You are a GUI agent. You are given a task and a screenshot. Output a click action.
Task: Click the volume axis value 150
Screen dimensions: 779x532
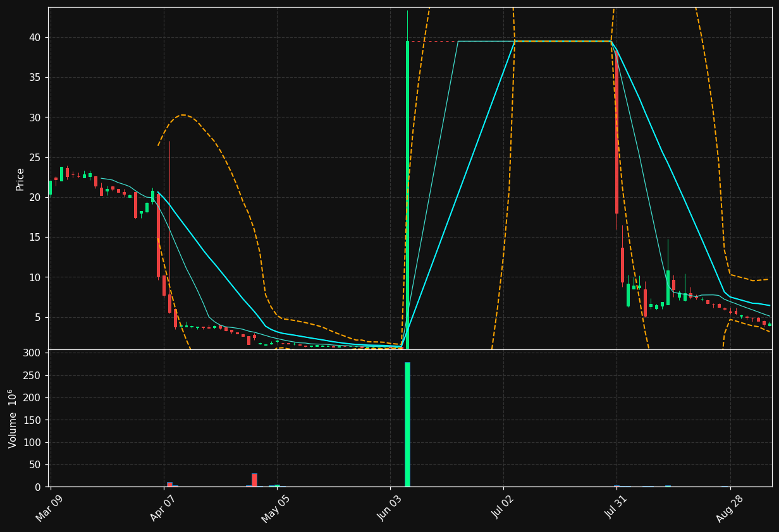click(32, 420)
